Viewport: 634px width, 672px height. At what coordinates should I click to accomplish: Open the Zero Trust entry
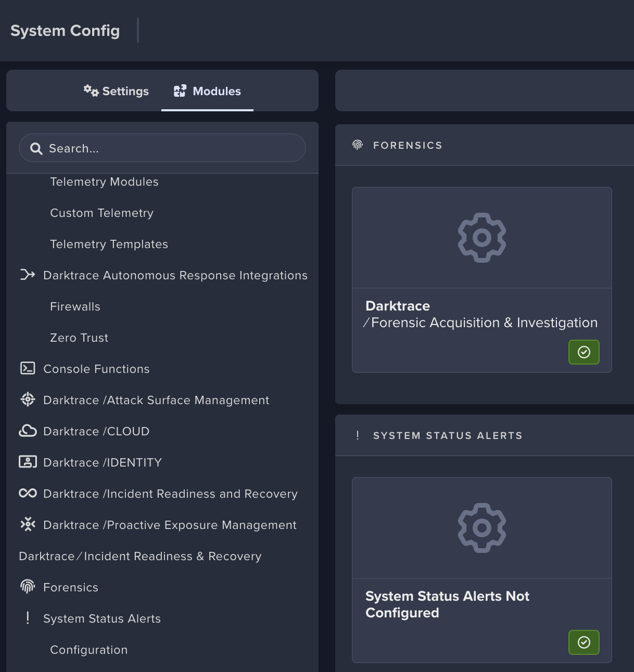[79, 338]
